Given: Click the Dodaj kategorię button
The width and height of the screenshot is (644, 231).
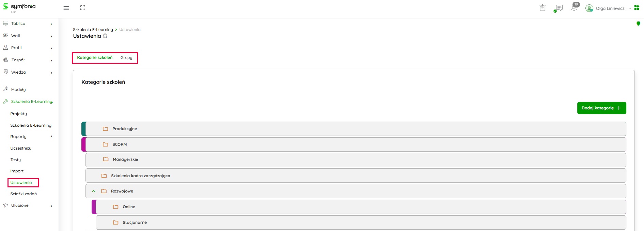Looking at the screenshot, I should (601, 108).
